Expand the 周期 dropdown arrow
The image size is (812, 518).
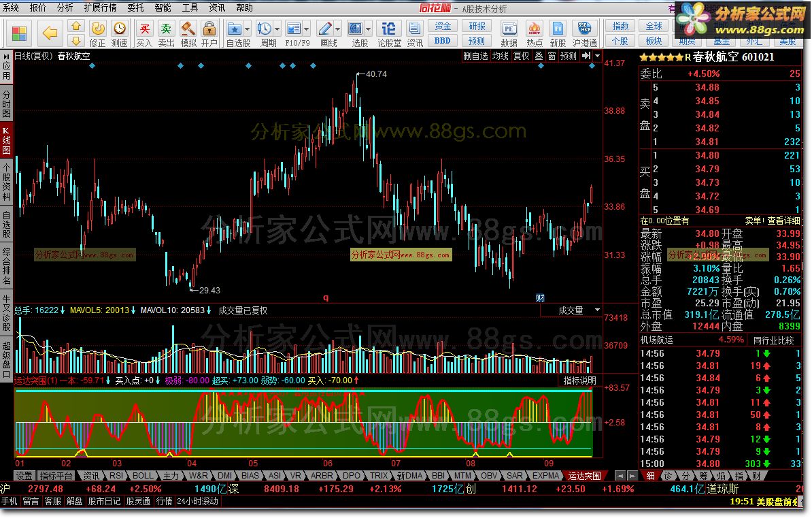point(277,29)
